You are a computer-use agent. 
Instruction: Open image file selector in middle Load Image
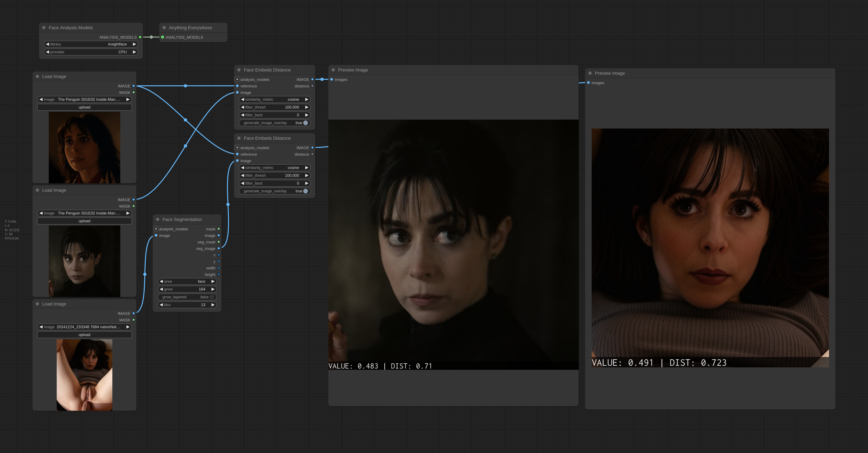point(84,213)
